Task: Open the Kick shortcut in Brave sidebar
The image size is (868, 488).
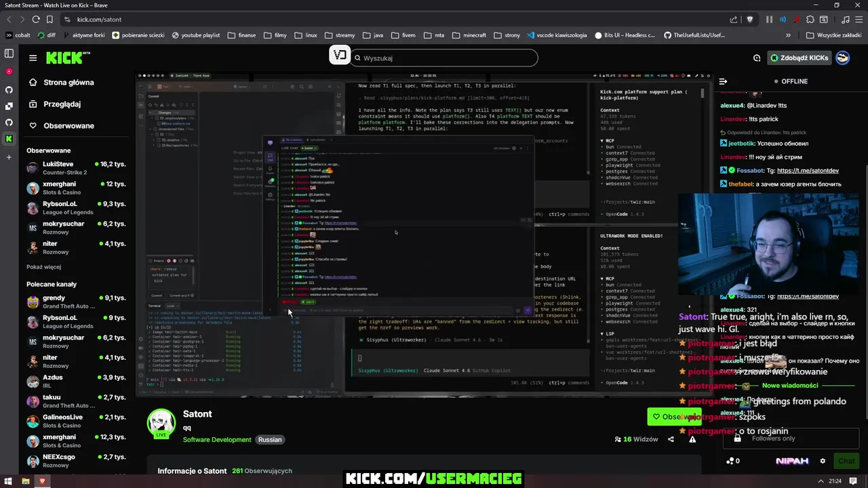Action: (9, 139)
